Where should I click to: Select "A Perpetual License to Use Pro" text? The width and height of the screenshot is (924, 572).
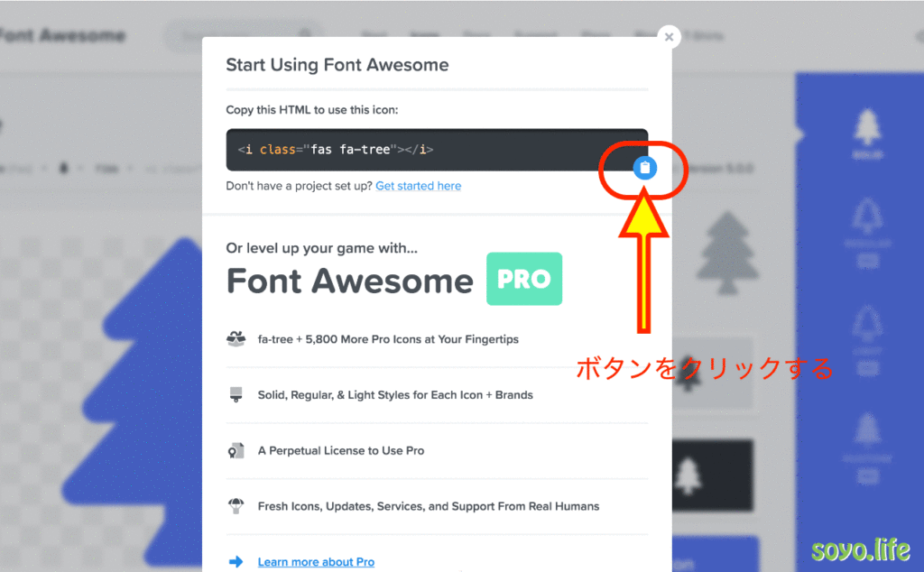(340, 450)
